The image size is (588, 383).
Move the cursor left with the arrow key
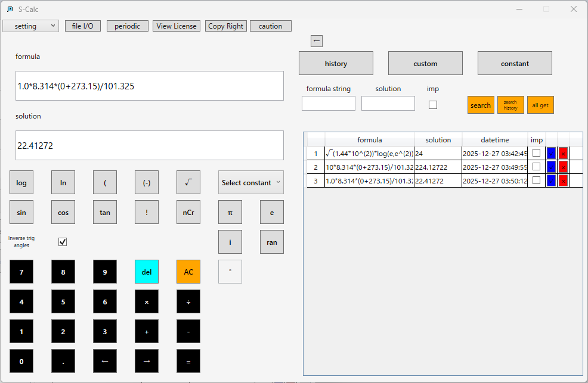[x=105, y=361]
